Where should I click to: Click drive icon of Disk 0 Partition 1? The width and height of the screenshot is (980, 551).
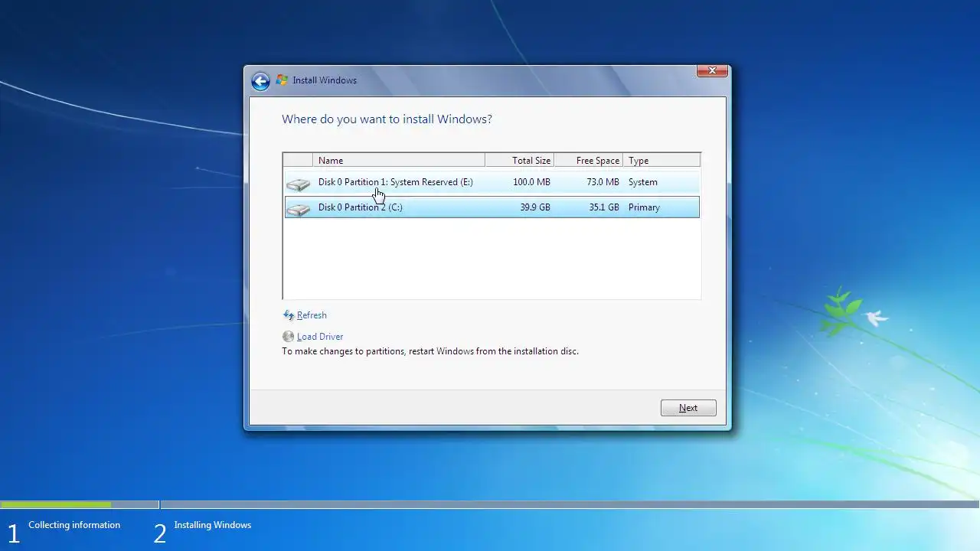tap(298, 184)
